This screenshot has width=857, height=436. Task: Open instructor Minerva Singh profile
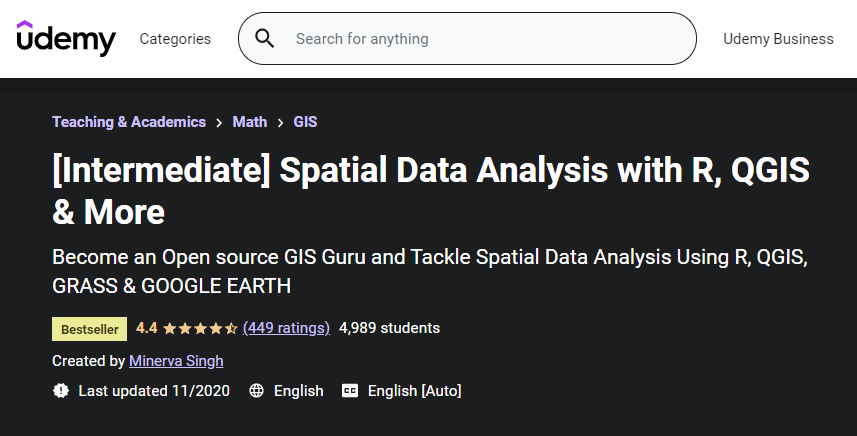point(176,361)
